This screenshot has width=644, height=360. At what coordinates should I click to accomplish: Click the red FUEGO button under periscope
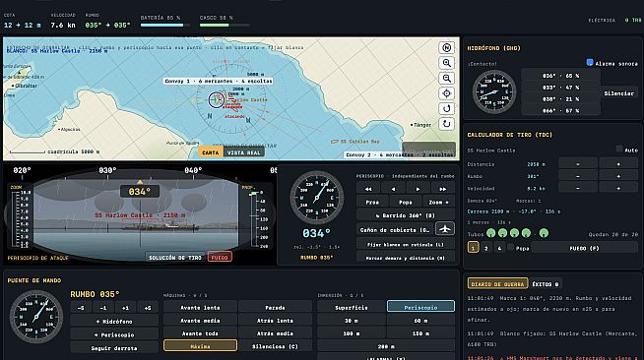(x=220, y=257)
